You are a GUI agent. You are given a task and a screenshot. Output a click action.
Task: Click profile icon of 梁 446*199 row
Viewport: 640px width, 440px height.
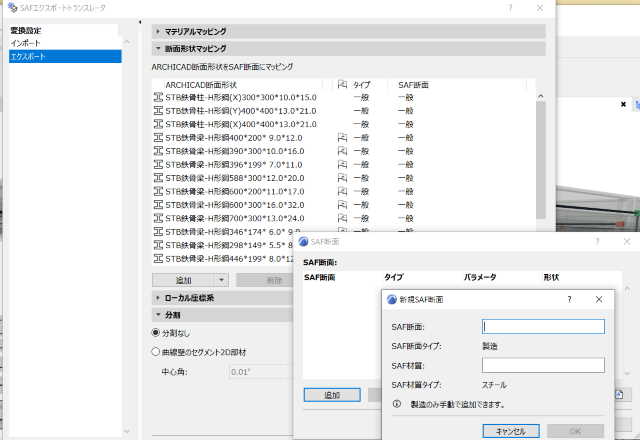point(158,259)
